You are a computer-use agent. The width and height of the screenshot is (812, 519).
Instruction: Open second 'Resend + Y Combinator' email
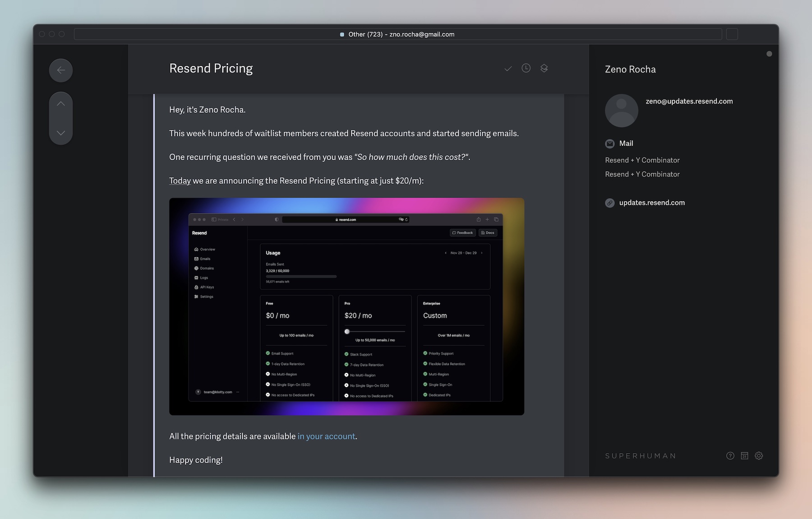pos(642,174)
